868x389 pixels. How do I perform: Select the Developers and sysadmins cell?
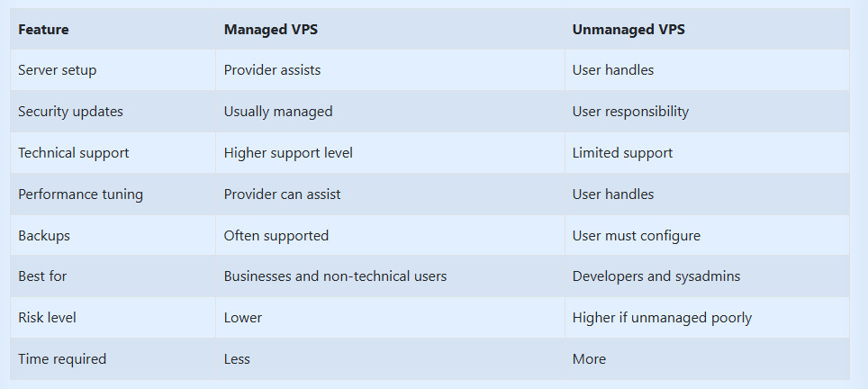(x=656, y=276)
